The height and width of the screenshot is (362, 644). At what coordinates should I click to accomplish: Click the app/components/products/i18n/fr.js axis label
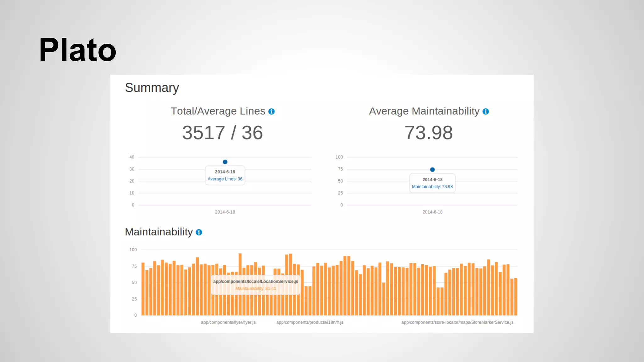point(310,322)
